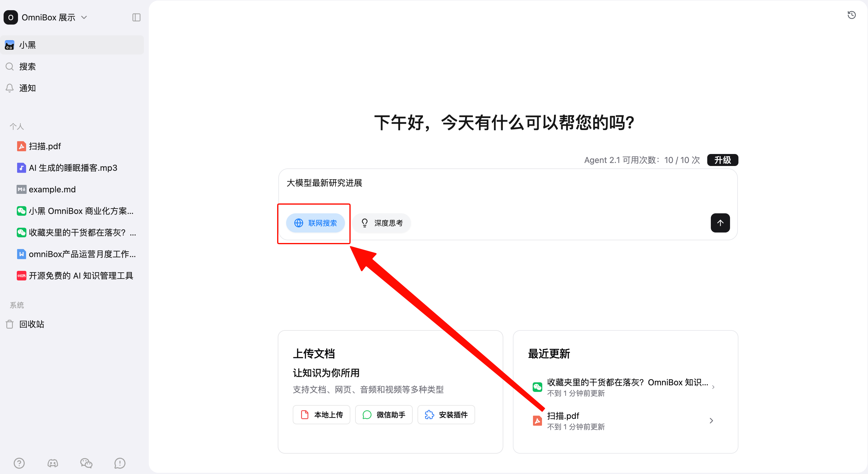868x474 pixels.
Task: Click the OmniBox workspace logo icon
Action: [10, 17]
